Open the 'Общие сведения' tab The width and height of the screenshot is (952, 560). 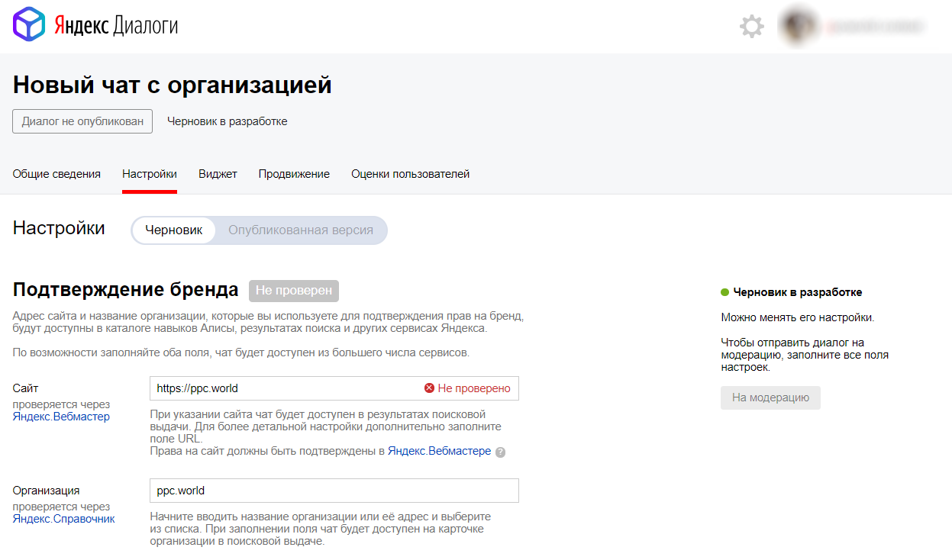point(56,174)
